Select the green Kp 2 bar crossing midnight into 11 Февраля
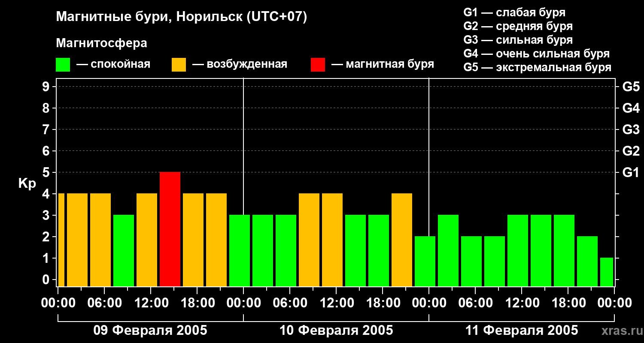This screenshot has height=343, width=644. (425, 261)
